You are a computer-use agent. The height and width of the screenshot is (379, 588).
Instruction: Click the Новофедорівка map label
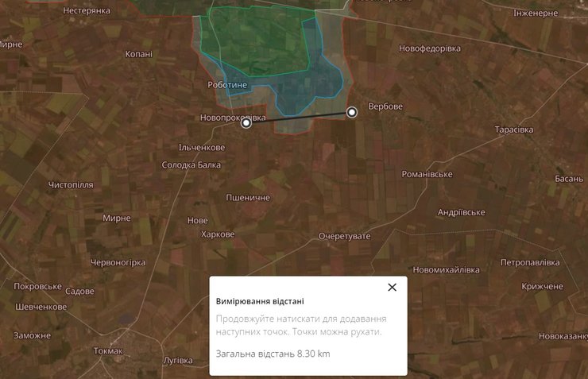coord(430,48)
